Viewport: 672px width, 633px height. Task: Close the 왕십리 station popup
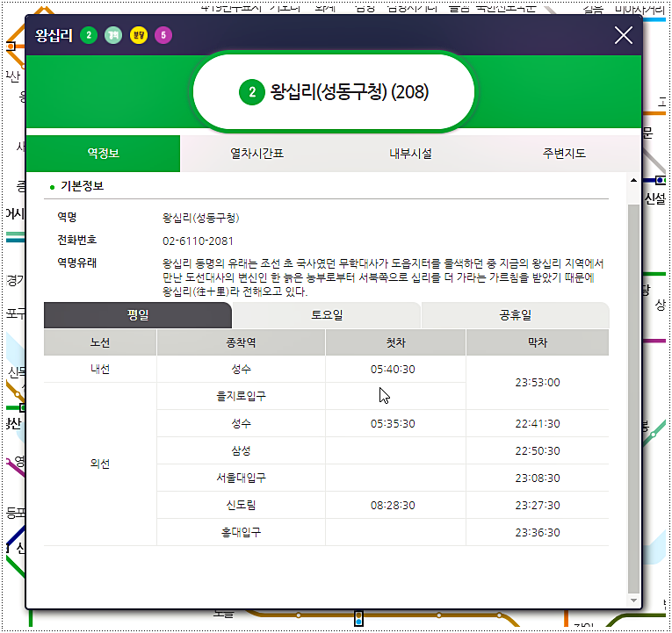point(623,35)
